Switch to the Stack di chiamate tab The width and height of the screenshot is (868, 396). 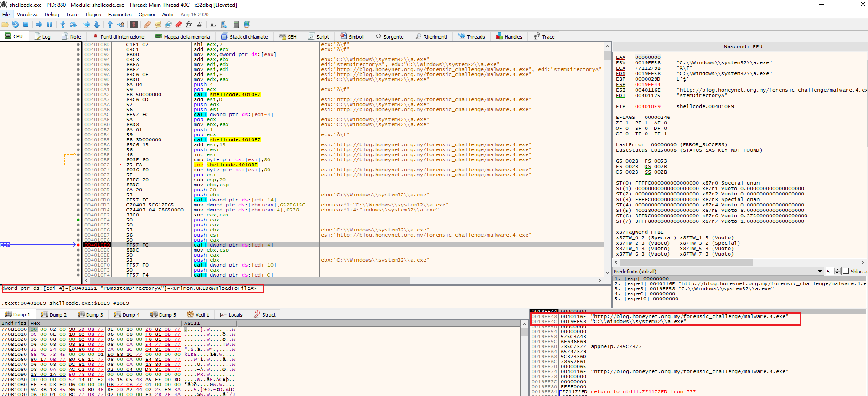tap(244, 37)
